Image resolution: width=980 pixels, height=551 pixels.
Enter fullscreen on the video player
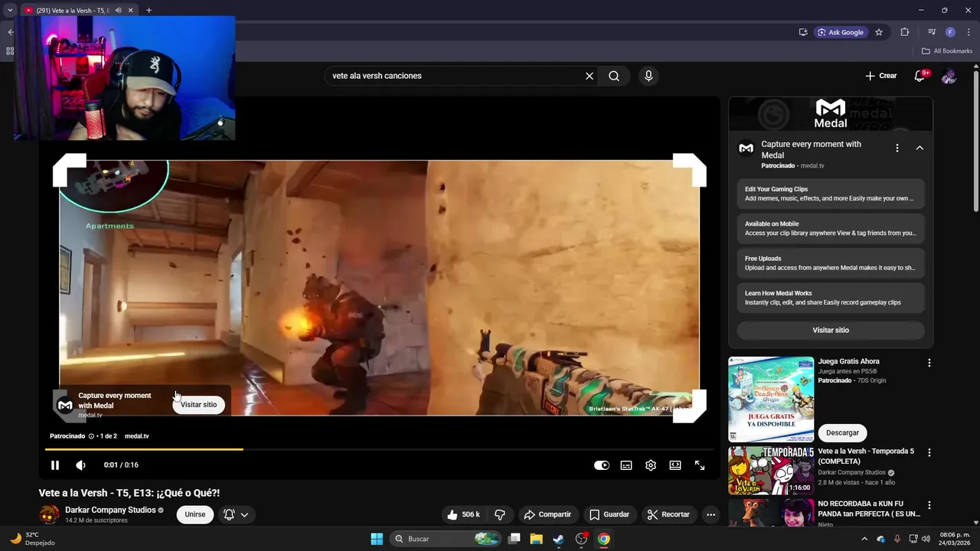[x=700, y=465]
